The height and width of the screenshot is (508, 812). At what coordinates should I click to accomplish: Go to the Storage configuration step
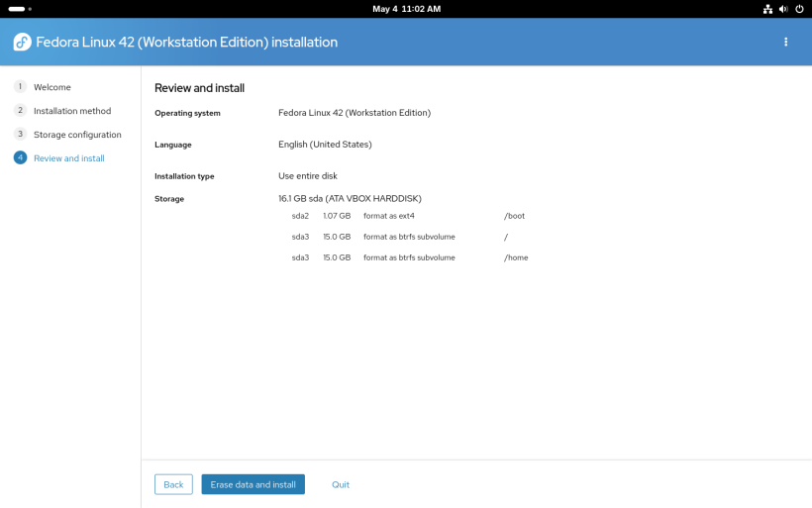[x=77, y=135]
